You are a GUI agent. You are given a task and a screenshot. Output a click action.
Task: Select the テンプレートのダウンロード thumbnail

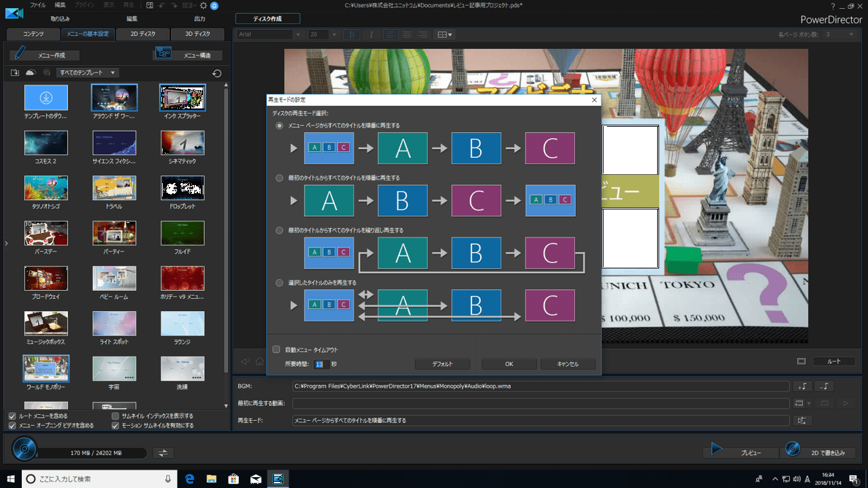(46, 98)
